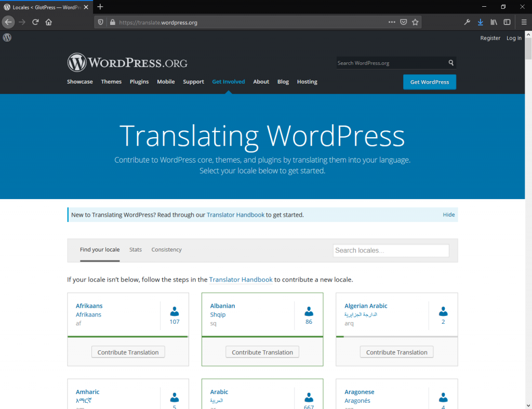The height and width of the screenshot is (409, 532).
Task: Submit search with the magnifier icon
Action: (451, 63)
